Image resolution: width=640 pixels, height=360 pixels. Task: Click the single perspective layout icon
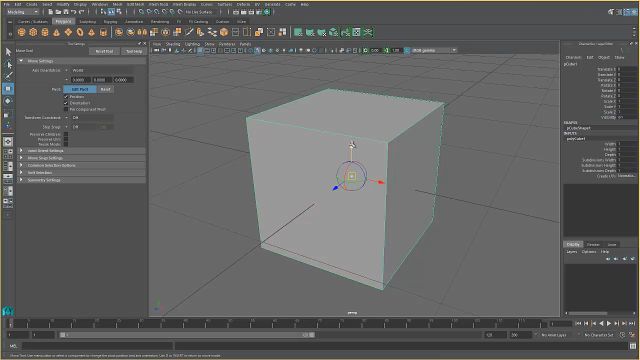coord(8,142)
